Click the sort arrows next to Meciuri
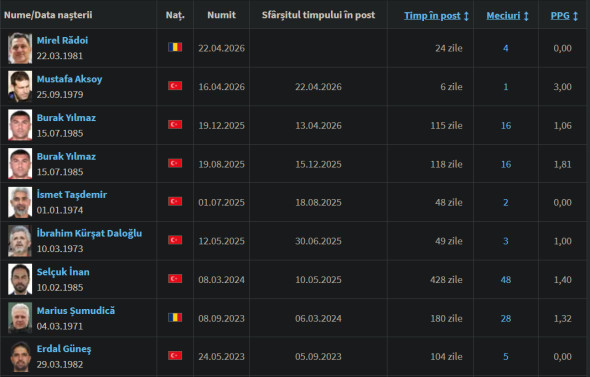Viewport: 590px width, 377px height. (x=526, y=16)
